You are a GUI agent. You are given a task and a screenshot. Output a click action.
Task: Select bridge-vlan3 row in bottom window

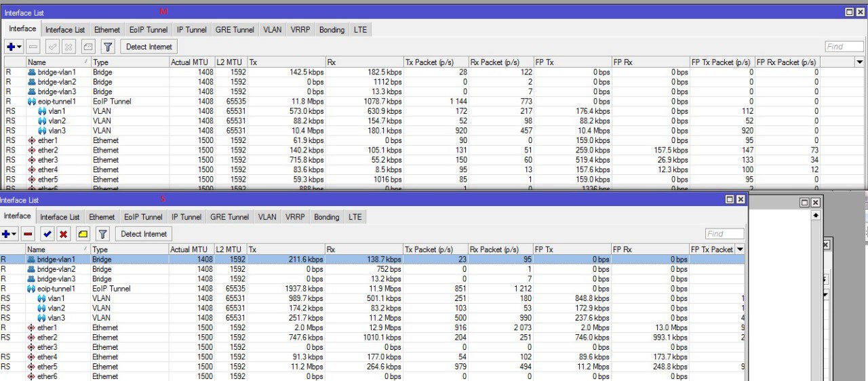tap(372, 279)
